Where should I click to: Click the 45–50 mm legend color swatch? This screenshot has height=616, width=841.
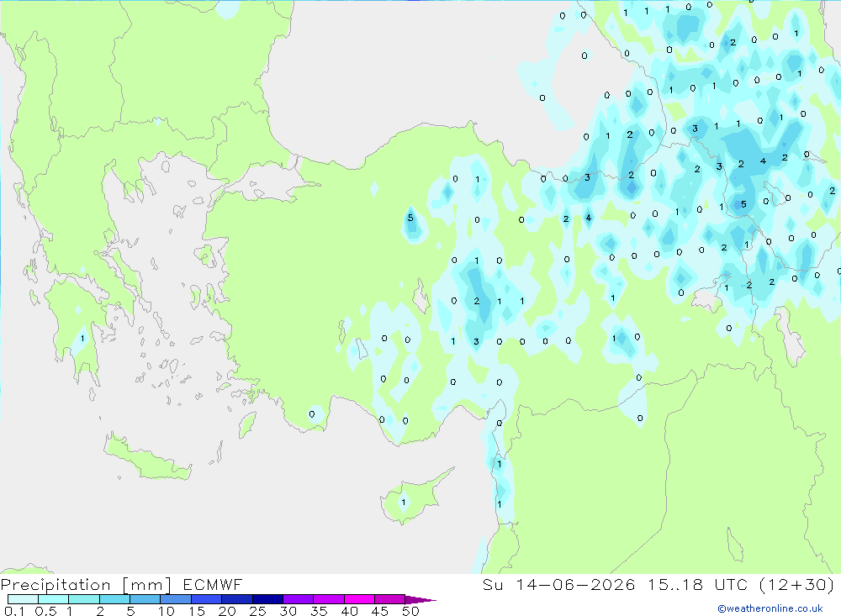click(x=389, y=599)
